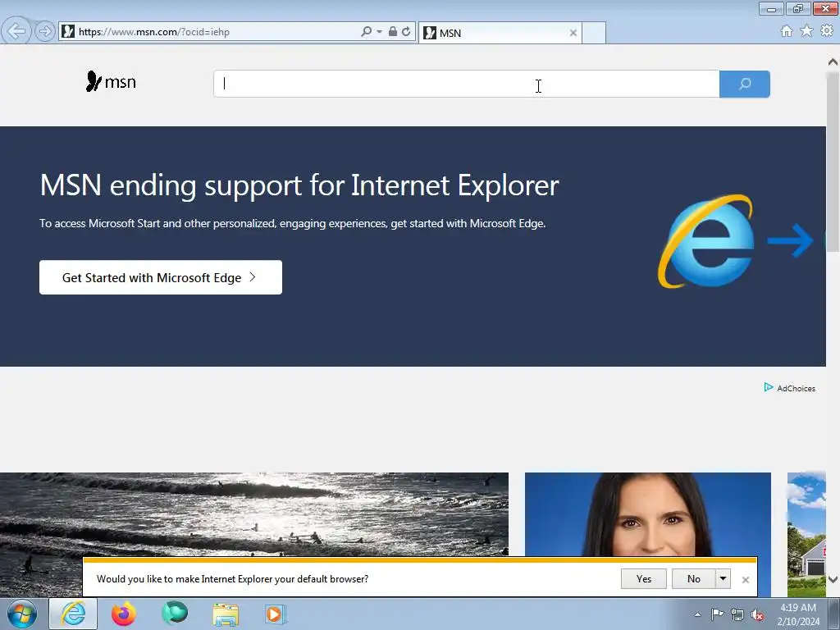This screenshot has height=630, width=840.
Task: Click the page scrollbar down arrow
Action: pos(833,579)
